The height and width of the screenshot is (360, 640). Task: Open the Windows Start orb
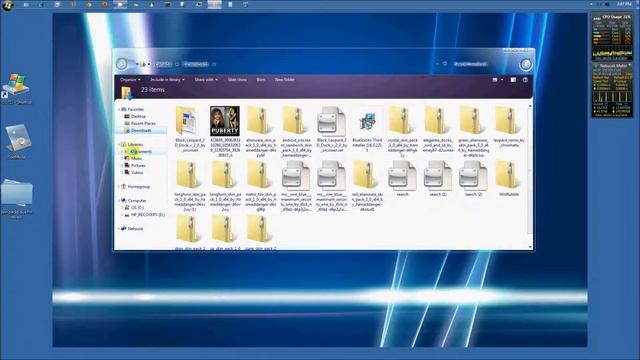[8, 5]
